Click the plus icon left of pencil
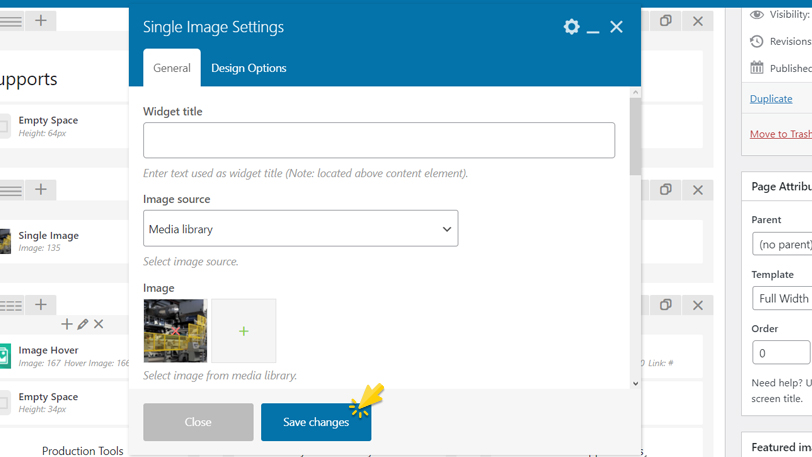This screenshot has height=457, width=812. click(x=67, y=324)
